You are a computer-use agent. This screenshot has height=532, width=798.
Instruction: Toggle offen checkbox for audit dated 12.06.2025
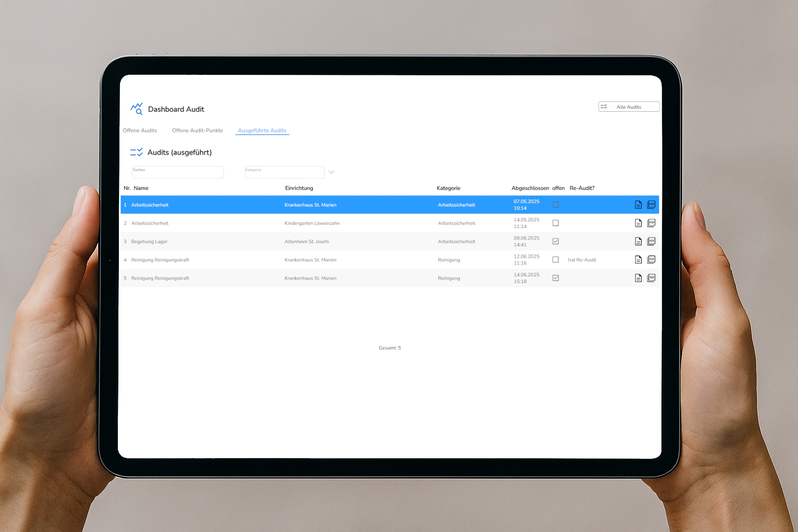pos(555,260)
